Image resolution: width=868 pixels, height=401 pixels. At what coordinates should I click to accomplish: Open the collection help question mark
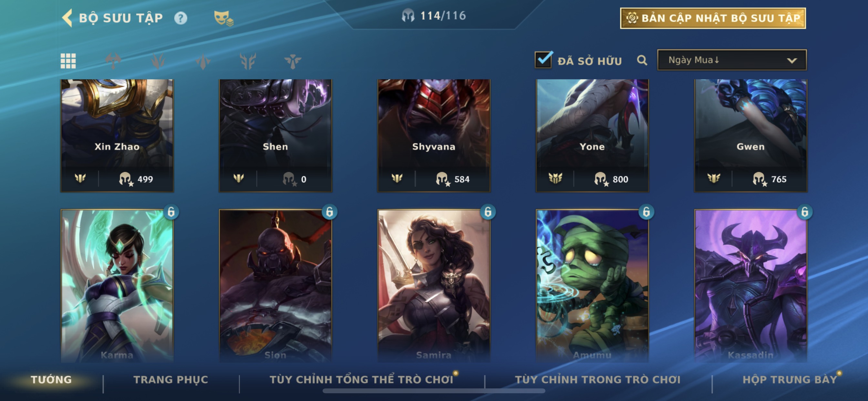(x=181, y=18)
